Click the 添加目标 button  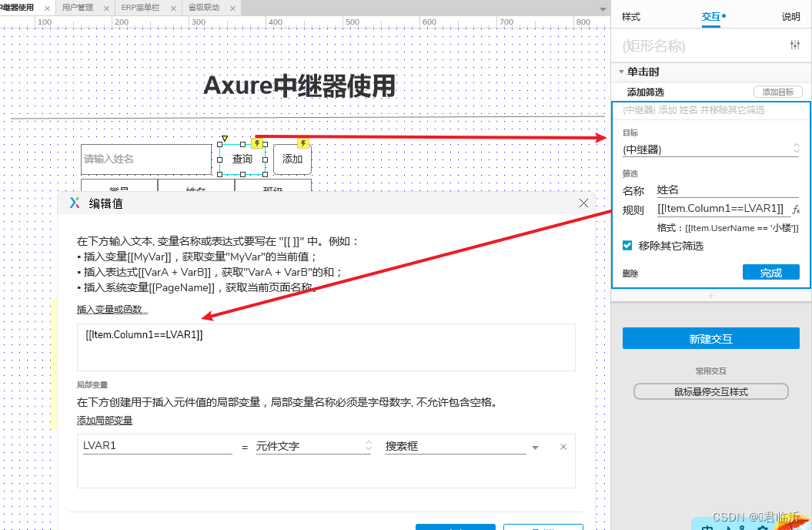pyautogui.click(x=778, y=92)
